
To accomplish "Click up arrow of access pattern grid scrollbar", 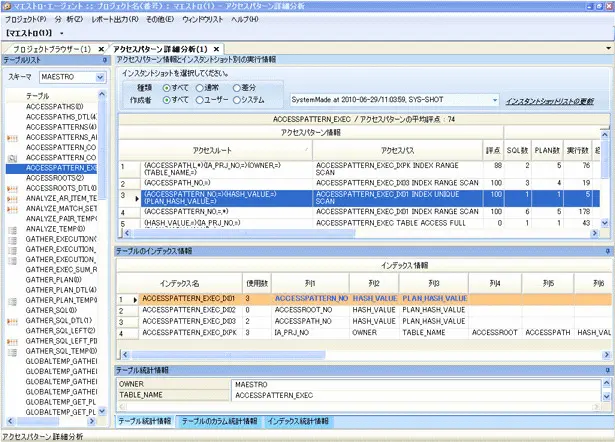I will 604,135.
